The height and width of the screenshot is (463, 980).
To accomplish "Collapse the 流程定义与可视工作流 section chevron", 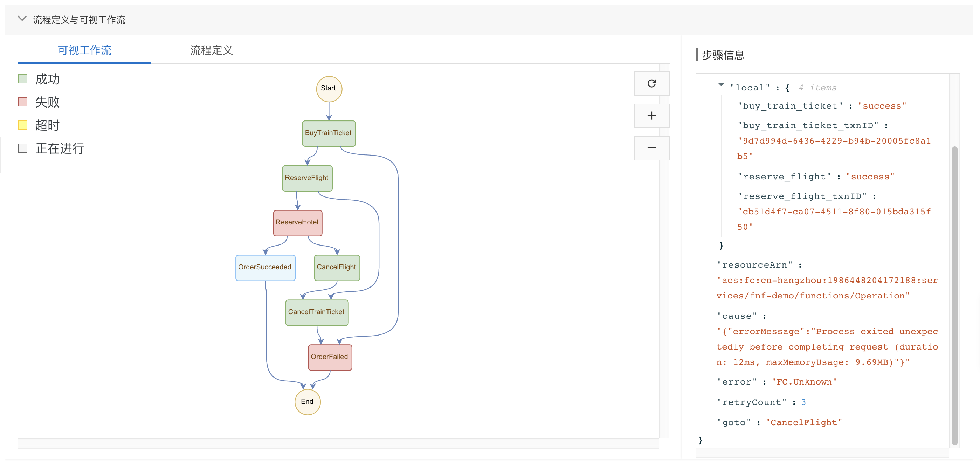I will [x=22, y=19].
